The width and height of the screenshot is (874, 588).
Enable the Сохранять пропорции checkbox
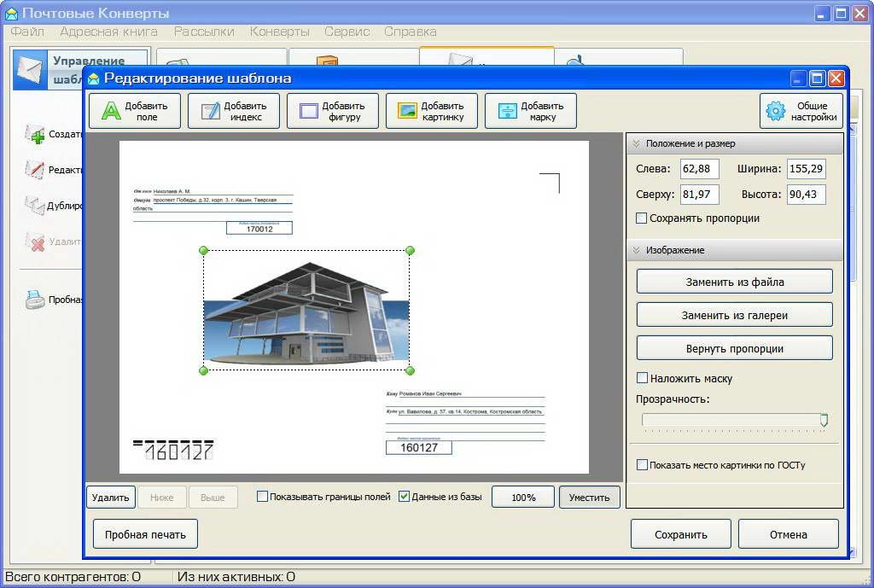click(x=642, y=218)
